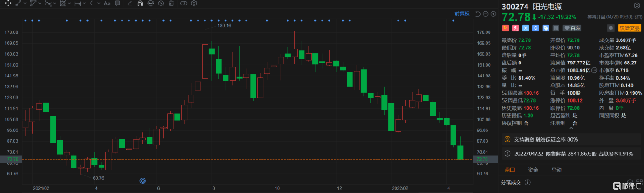Click the stock code 300274

(x=516, y=7)
